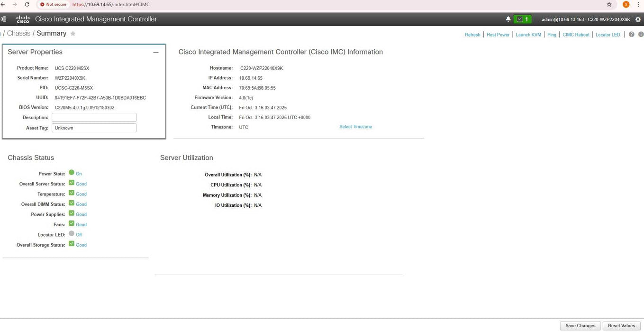This screenshot has width=644, height=332.
Task: Click the Chassis breadcrumb item
Action: (18, 34)
